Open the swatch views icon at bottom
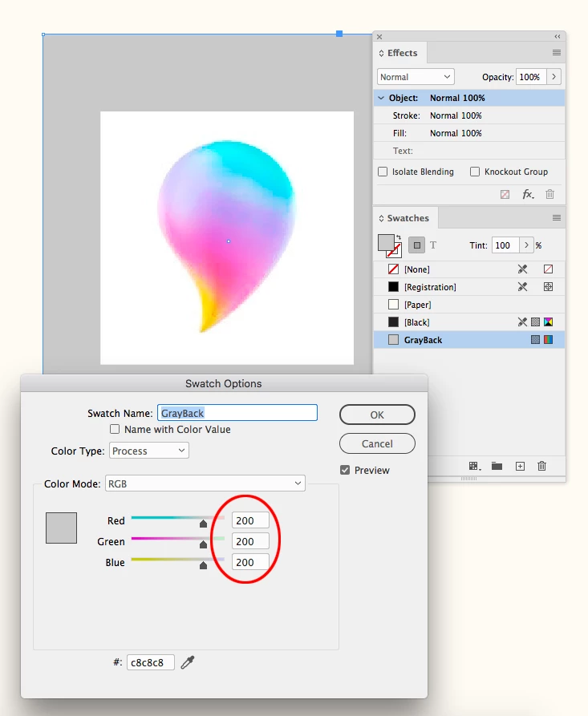The height and width of the screenshot is (716, 588). (x=475, y=466)
